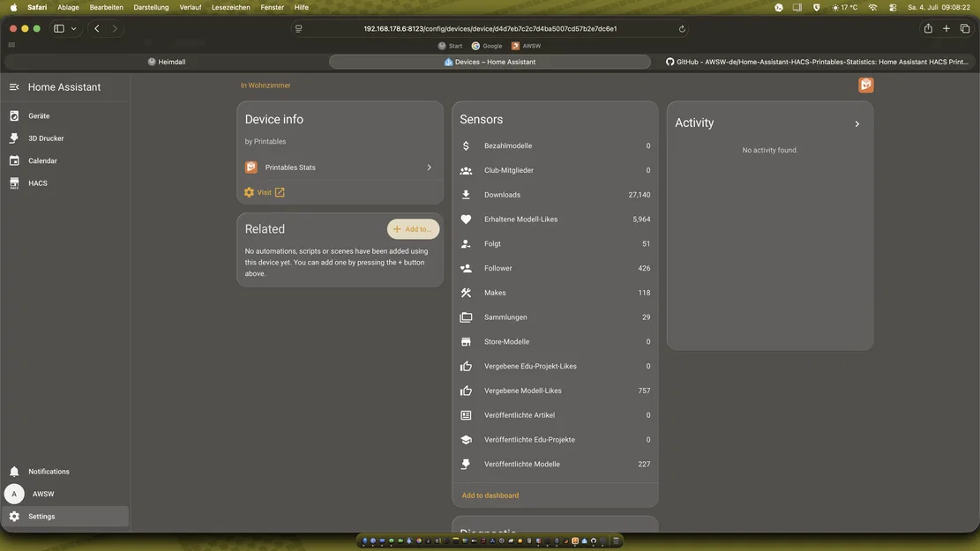This screenshot has height=551, width=980.
Task: Open the Downloads 27,140 sensor row
Action: (555, 195)
